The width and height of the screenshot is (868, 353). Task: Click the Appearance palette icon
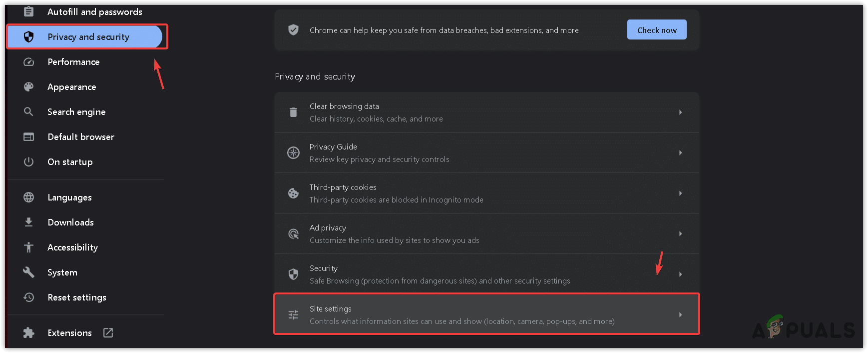29,87
